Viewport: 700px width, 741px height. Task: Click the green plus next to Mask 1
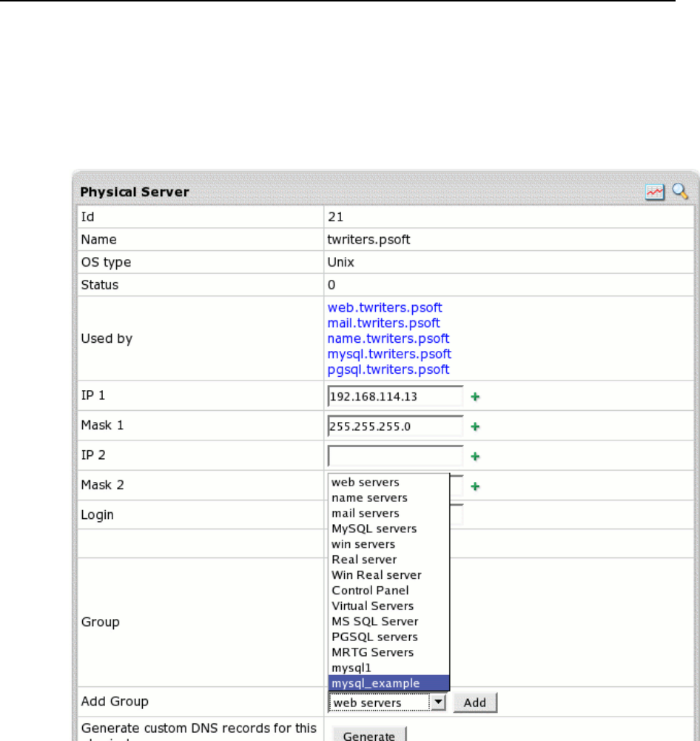click(475, 426)
